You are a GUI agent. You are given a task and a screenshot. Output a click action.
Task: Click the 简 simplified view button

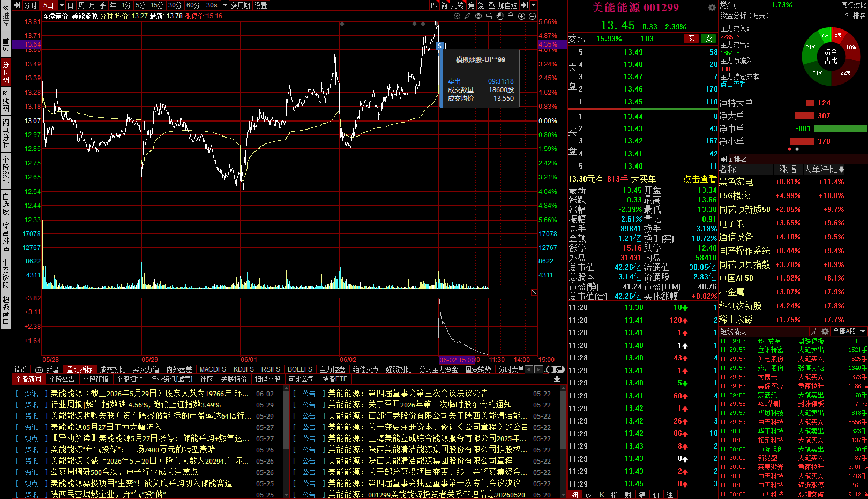coord(445,5)
